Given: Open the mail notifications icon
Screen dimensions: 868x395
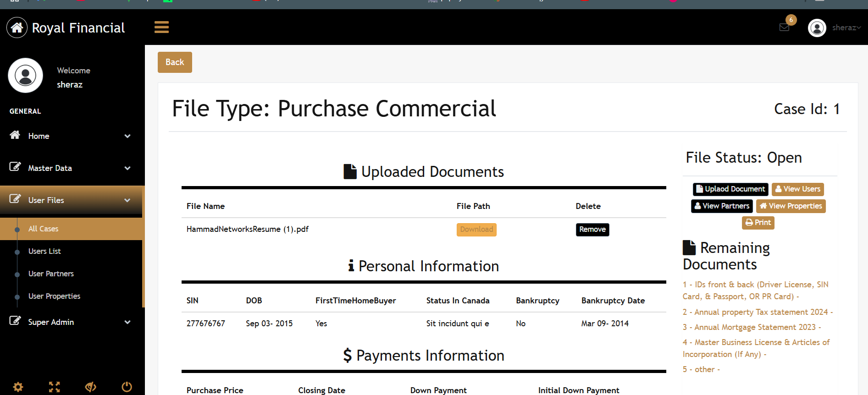Looking at the screenshot, I should click(784, 27).
